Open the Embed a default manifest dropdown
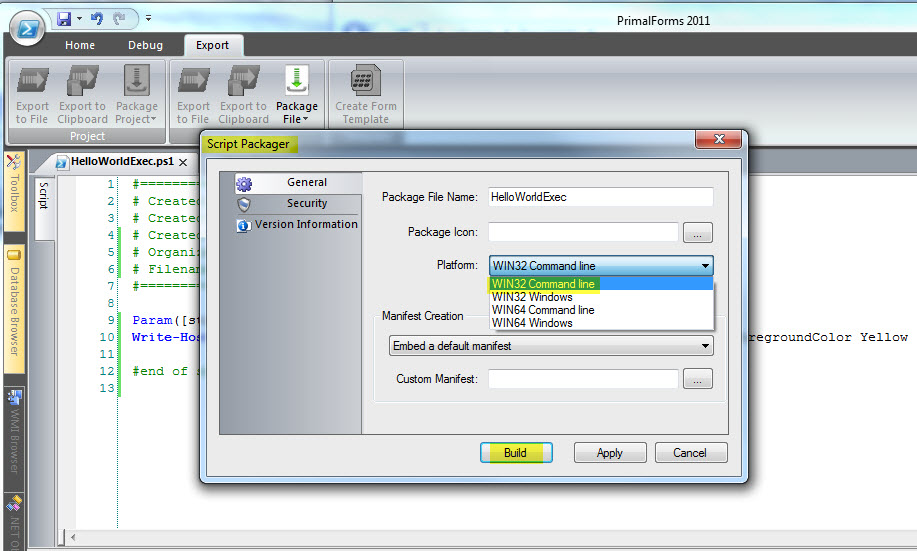 tap(551, 346)
